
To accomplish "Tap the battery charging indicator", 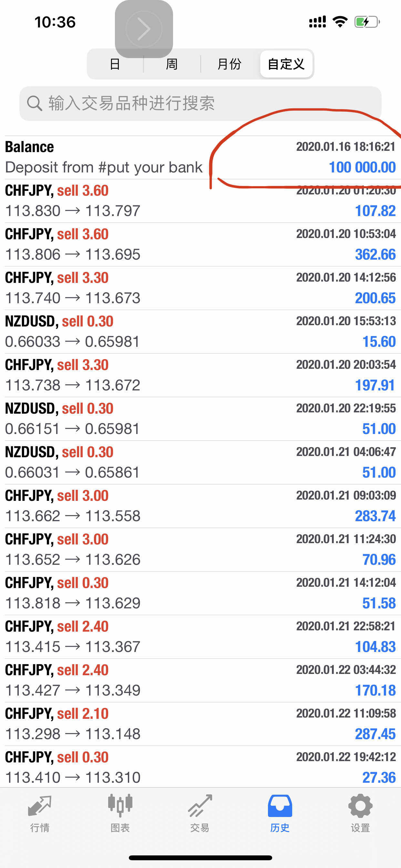I will point(367,22).
